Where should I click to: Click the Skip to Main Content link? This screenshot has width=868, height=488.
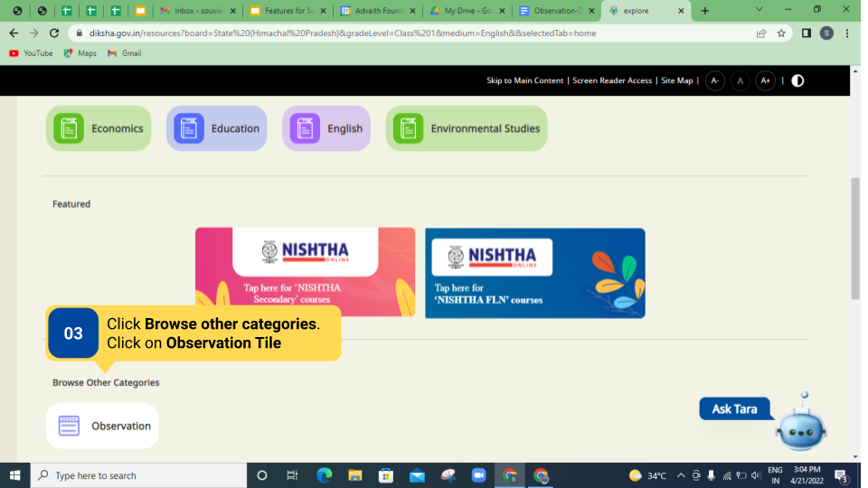tap(524, 80)
